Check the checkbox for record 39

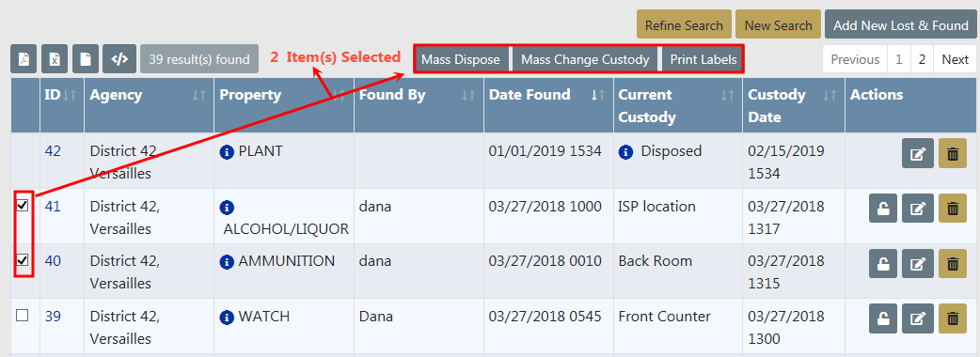click(x=23, y=316)
